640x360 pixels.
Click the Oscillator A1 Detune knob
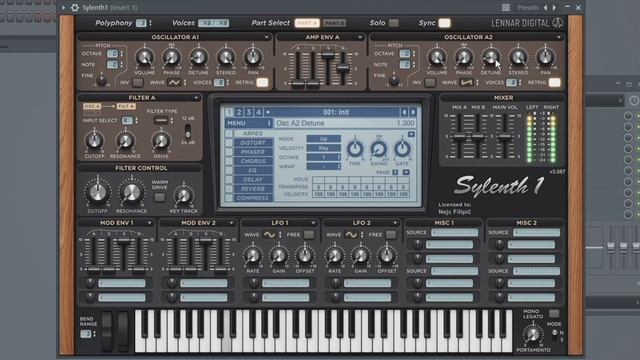pos(198,58)
